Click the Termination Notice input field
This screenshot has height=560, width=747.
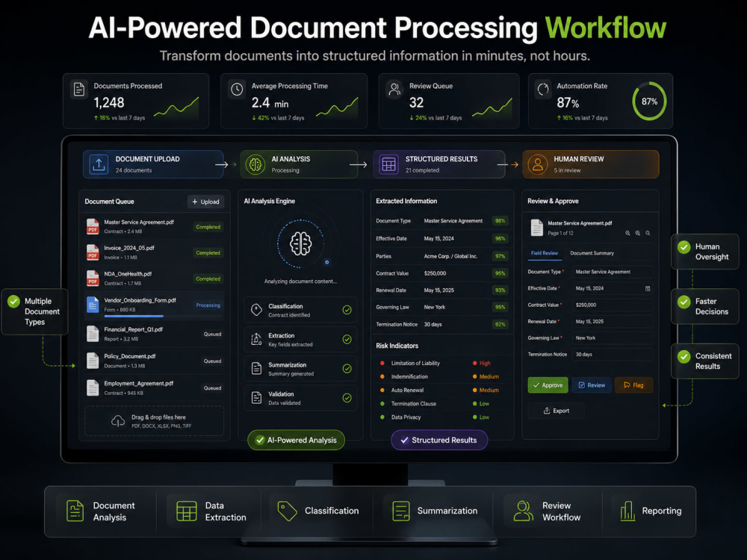[613, 355]
